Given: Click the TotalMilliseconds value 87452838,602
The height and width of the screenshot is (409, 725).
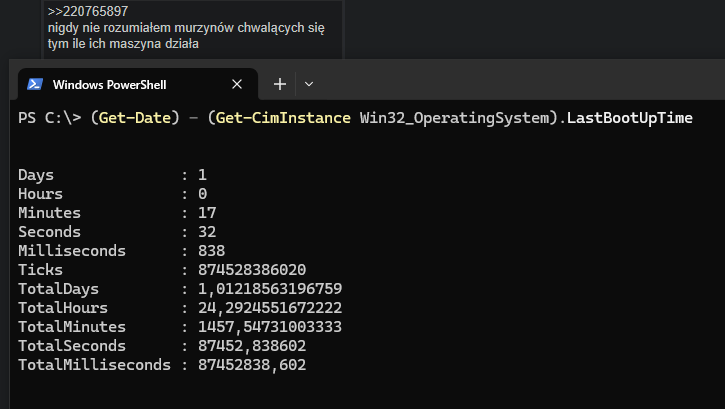Looking at the screenshot, I should 252,365.
